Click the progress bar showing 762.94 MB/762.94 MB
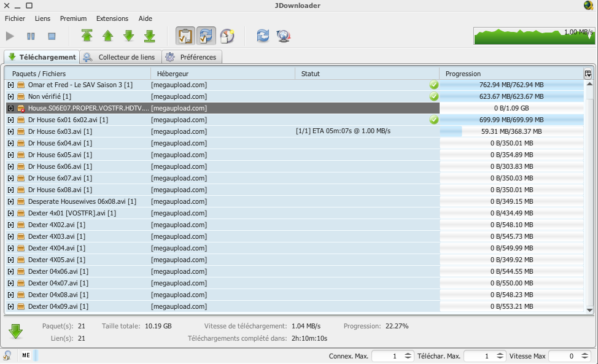 tap(511, 85)
